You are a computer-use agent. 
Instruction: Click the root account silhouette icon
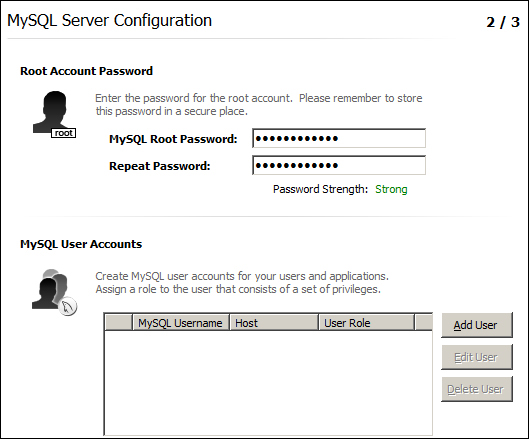[54, 114]
